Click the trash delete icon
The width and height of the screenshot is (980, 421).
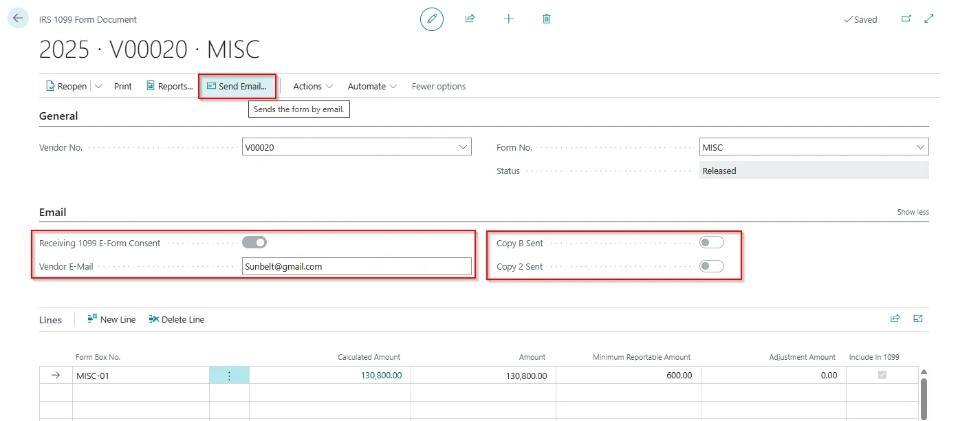547,19
